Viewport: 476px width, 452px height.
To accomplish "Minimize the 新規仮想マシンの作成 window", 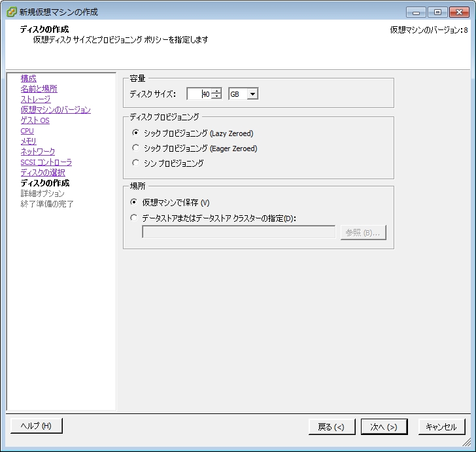I will pyautogui.click(x=416, y=12).
